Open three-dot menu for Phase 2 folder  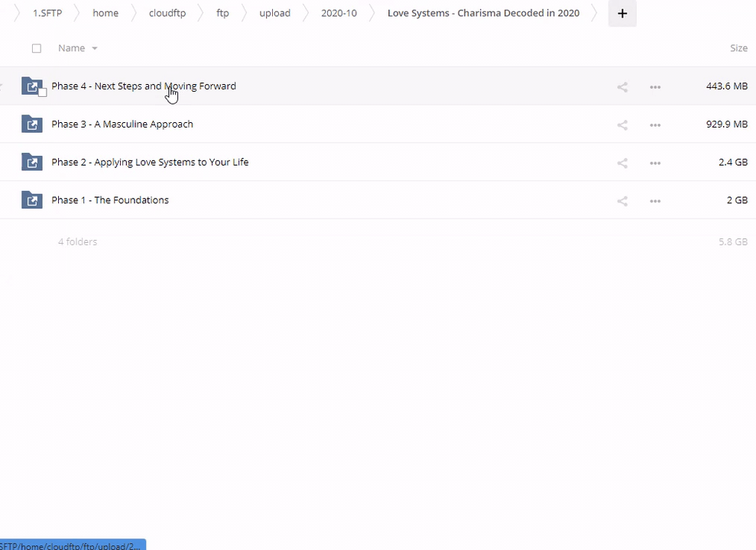pos(655,163)
